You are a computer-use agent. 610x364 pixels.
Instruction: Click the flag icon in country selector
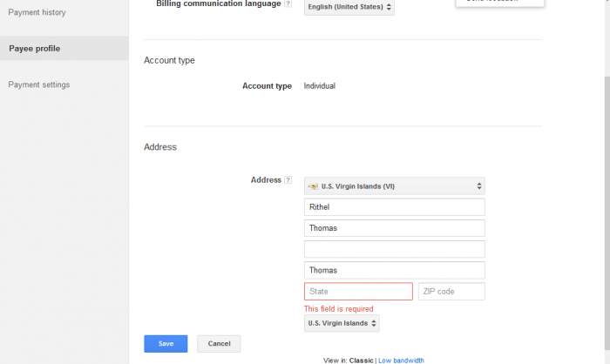tap(314, 186)
